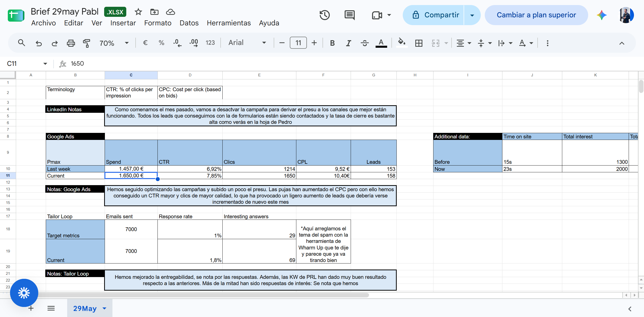Image resolution: width=644 pixels, height=317 pixels.
Task: Format cell as euro currency
Action: (145, 43)
